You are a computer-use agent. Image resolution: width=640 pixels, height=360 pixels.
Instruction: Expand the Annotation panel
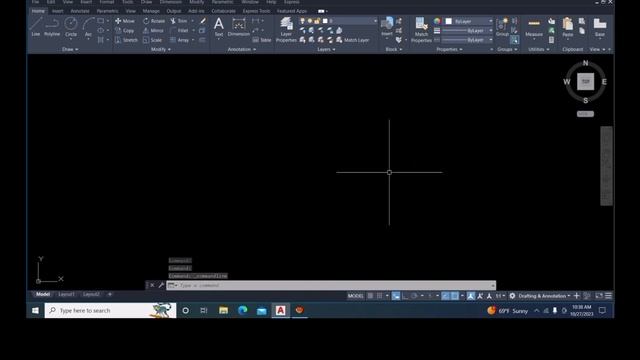coord(242,49)
